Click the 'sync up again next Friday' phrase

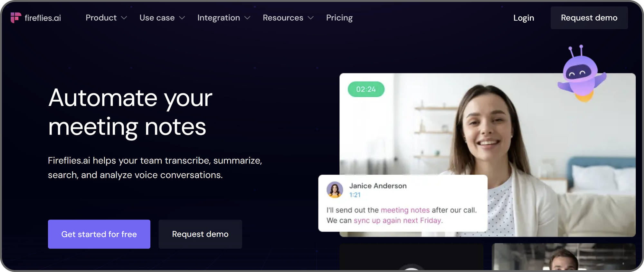point(398,220)
